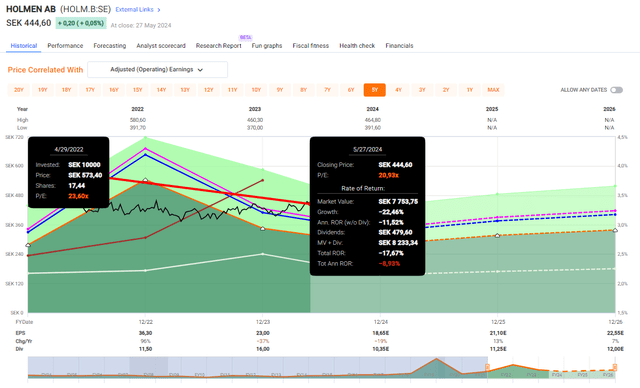Click the 2023 EPS value 23,00
Screen dimensions: 640x388
262,333
